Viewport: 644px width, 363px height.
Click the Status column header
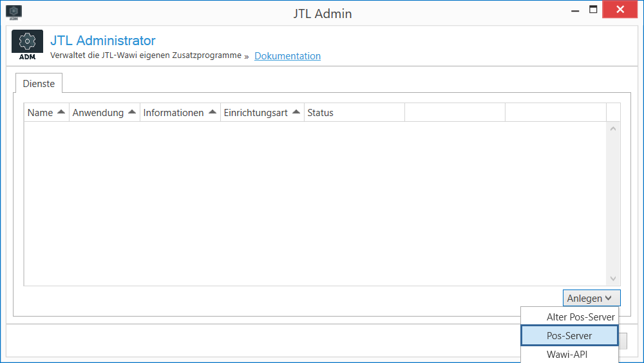pyautogui.click(x=354, y=113)
